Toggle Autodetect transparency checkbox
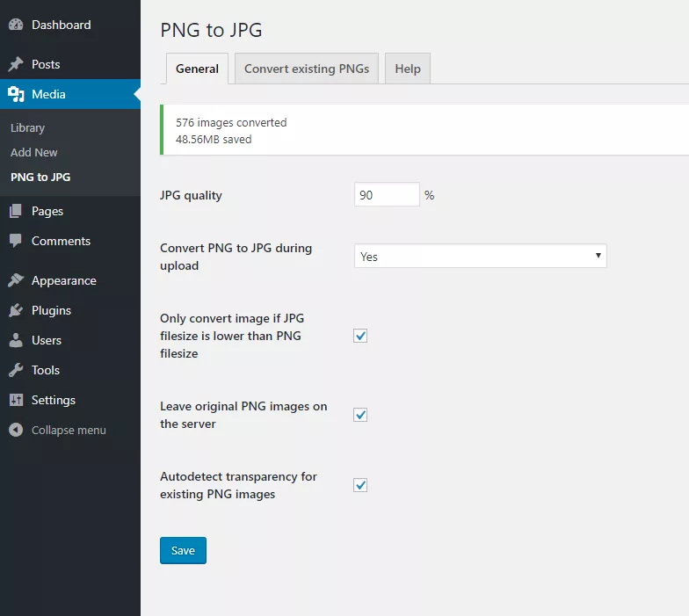This screenshot has width=689, height=616. click(360, 485)
